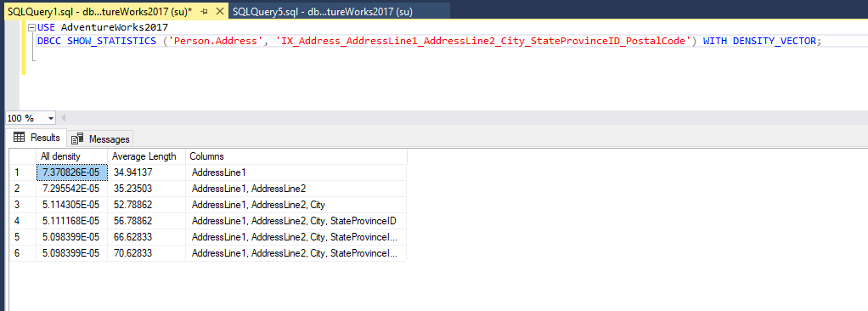
Task: Select the 52.78862 average length cell
Action: (146, 205)
